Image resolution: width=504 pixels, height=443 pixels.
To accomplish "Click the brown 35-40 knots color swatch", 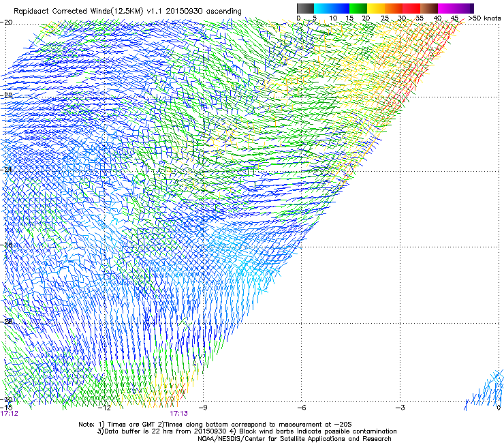I will coord(429,8).
